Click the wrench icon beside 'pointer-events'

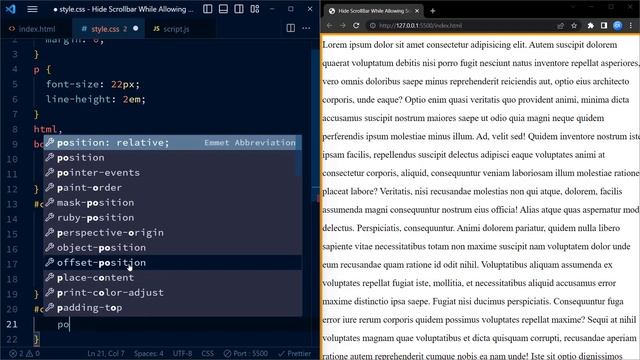[50, 172]
